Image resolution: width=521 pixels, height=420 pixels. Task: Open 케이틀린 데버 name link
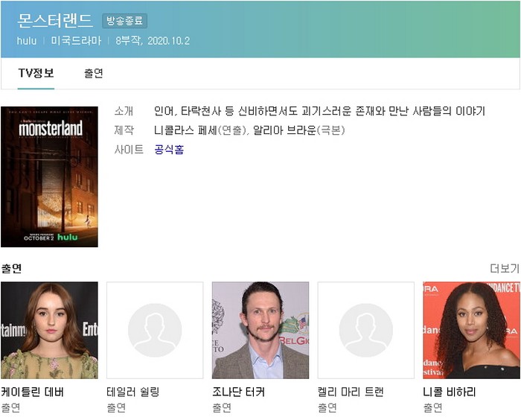[33, 392]
